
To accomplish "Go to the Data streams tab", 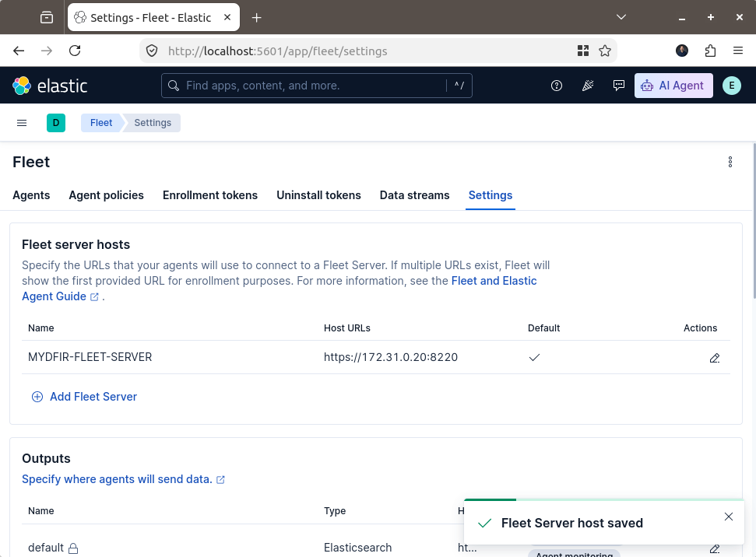I will [x=415, y=195].
